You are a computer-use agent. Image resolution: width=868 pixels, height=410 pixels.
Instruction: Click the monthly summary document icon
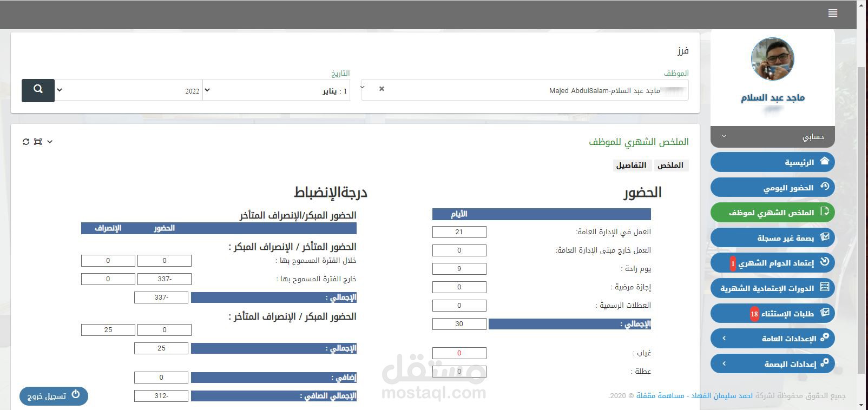(824, 211)
